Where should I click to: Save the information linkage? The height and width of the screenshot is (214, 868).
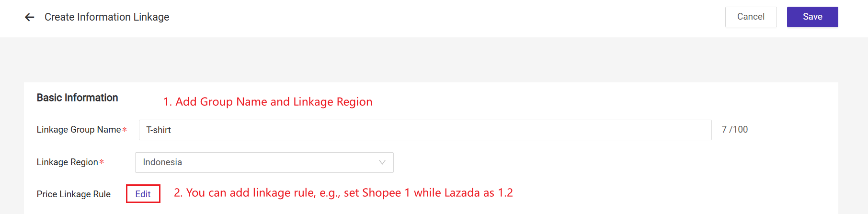pos(812,17)
